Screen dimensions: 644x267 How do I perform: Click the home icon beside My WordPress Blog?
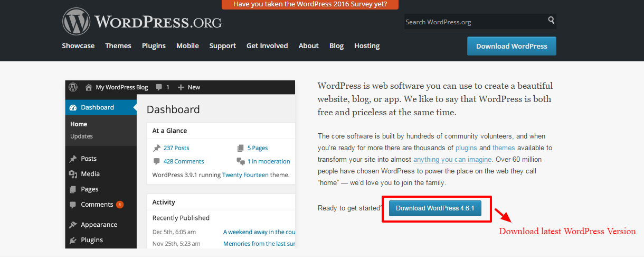(x=89, y=87)
